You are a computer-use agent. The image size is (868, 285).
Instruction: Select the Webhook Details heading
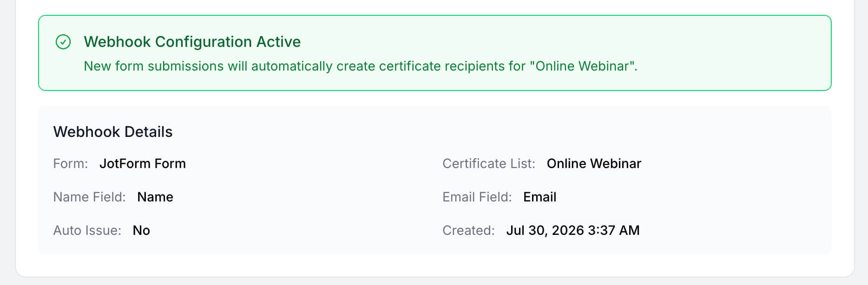click(x=113, y=132)
